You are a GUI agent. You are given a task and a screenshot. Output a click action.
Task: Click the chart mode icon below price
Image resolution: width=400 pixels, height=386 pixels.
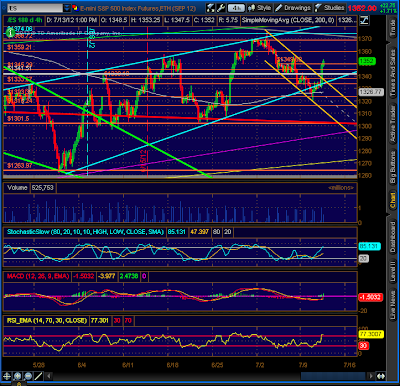[364, 20]
